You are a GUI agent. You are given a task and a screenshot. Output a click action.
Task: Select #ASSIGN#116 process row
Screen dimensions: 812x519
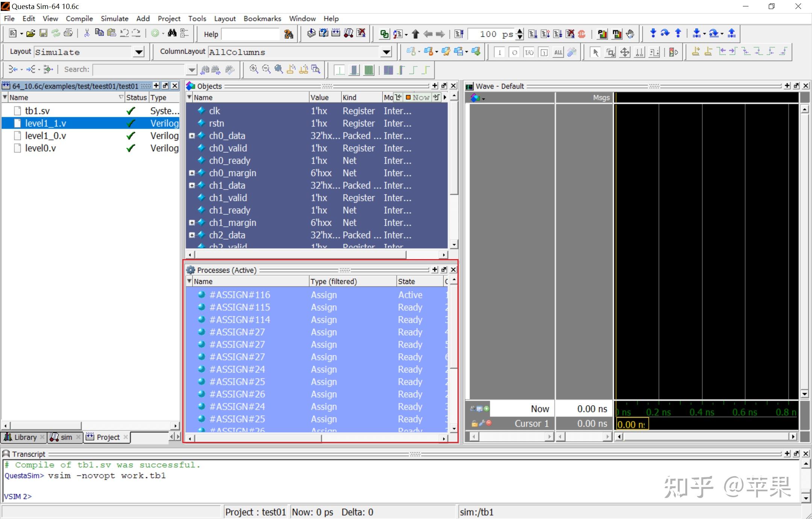tap(239, 295)
